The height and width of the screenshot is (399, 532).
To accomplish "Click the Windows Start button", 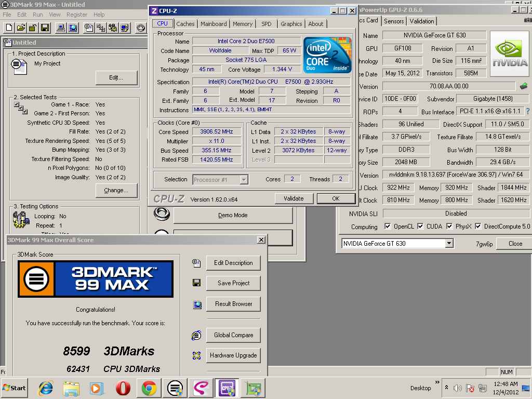I will click(14, 388).
